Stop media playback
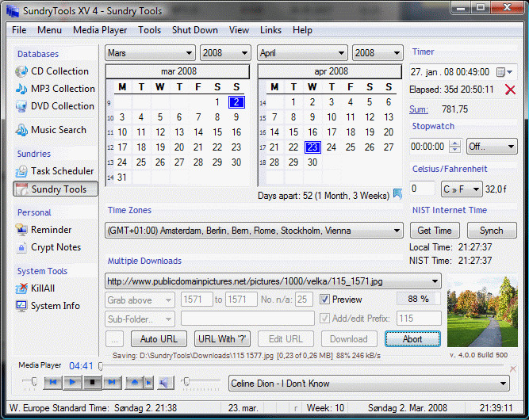This screenshot has width=529, height=420. [x=92, y=382]
